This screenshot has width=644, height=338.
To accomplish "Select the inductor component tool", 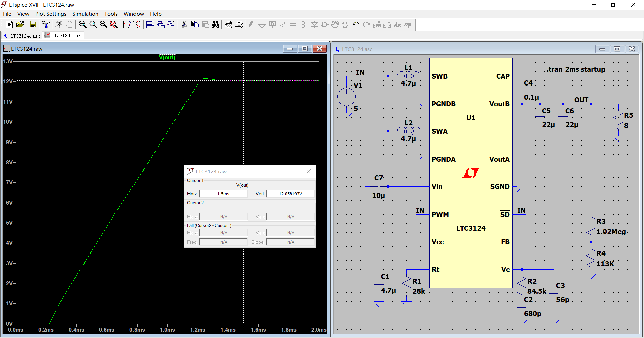I will point(304,24).
